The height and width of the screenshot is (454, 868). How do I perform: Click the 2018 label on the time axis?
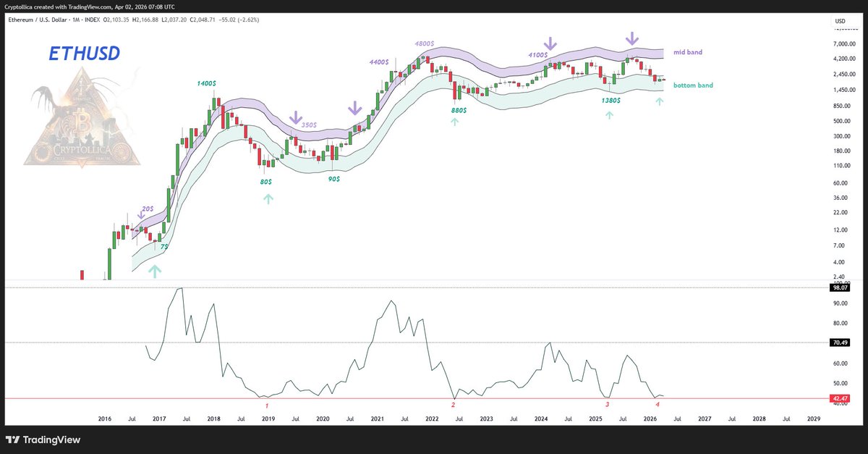(213, 419)
